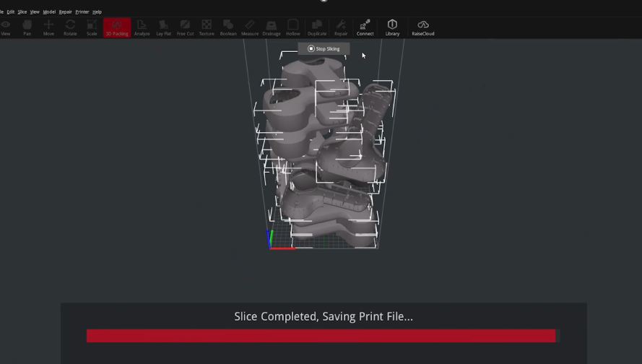This screenshot has height=364, width=642.
Task: Open the Repair tool in toolbar
Action: pos(341,28)
